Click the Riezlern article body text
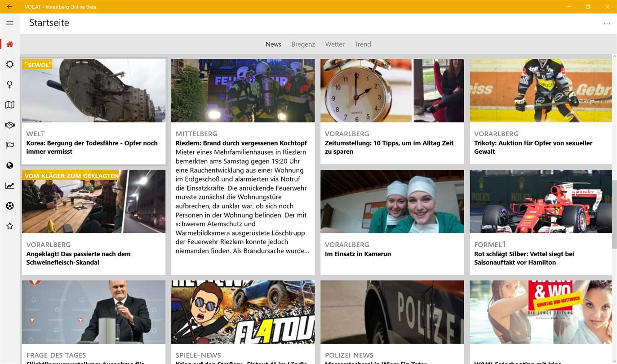 (x=243, y=201)
